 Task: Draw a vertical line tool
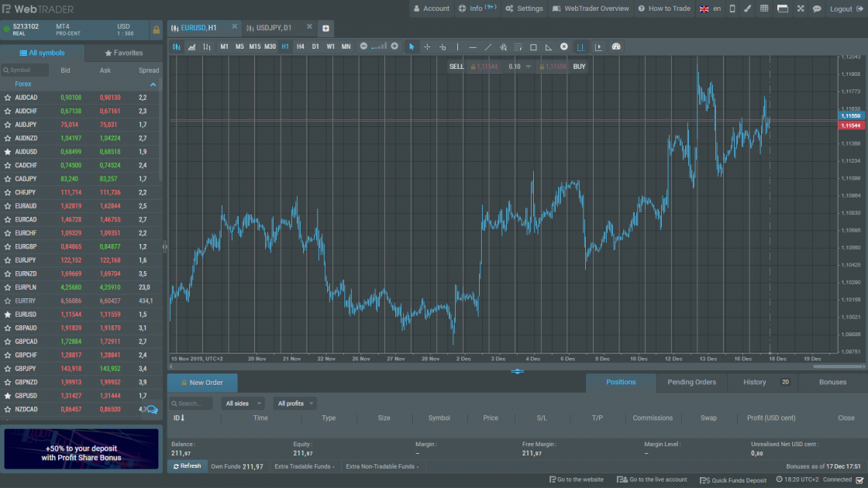point(457,47)
